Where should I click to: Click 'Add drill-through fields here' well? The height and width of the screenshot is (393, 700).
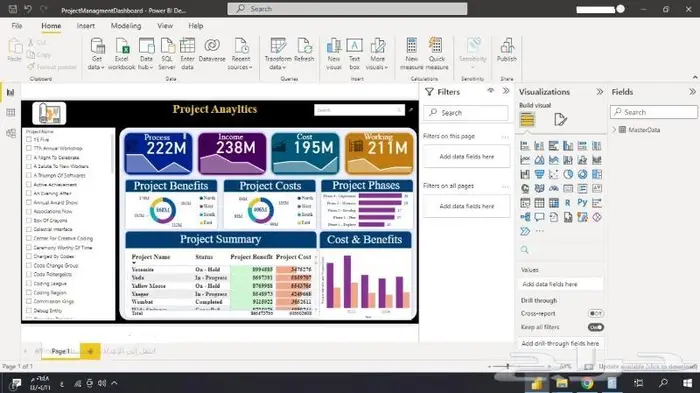point(560,343)
